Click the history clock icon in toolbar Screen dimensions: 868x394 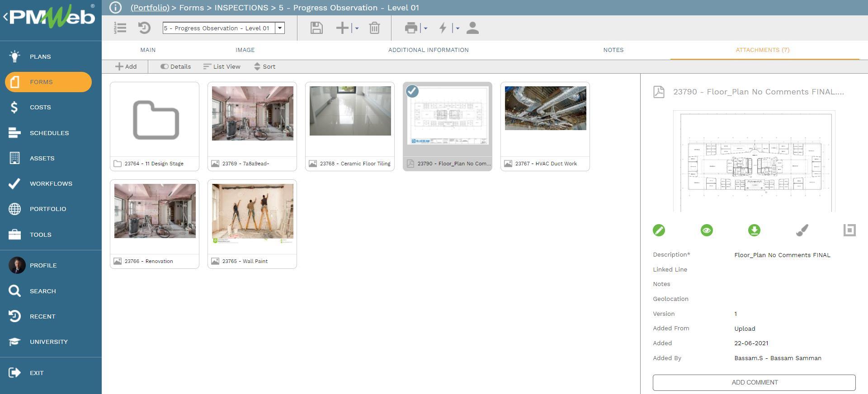tap(144, 28)
